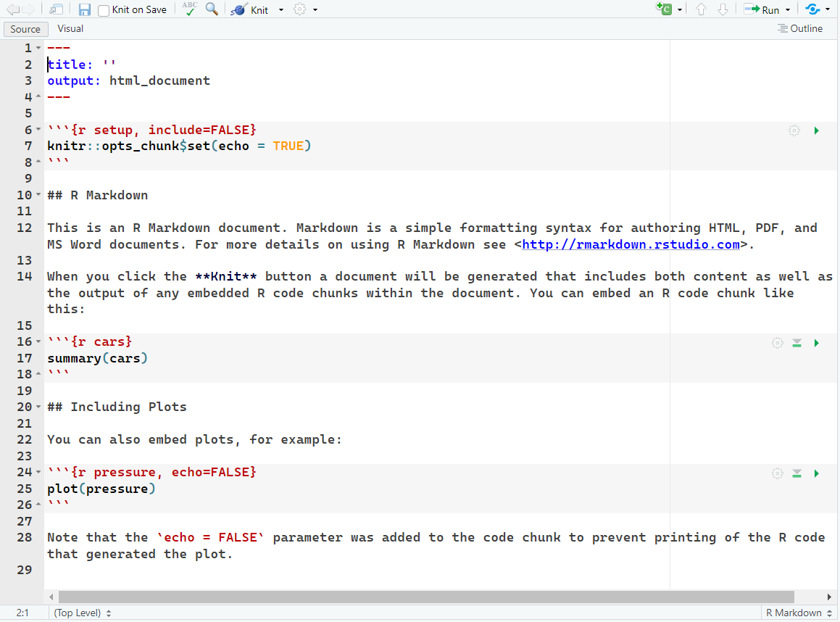Click the fold arrow at line 26
Screen dimensions: 840x622
click(x=38, y=505)
